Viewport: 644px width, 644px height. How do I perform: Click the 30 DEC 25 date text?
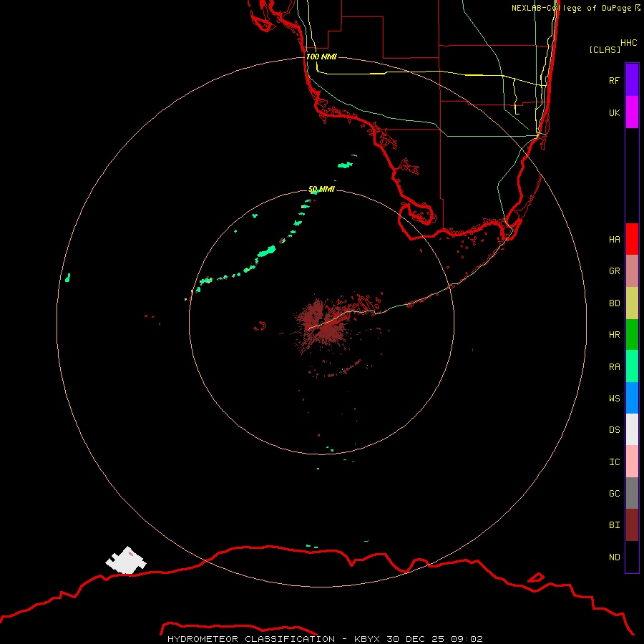coord(415,639)
